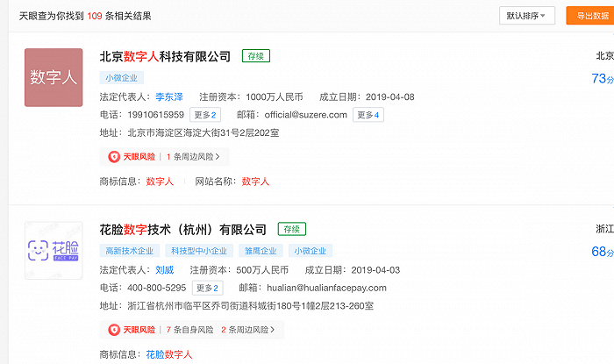Click founding date 2019-04-03

tap(375, 270)
